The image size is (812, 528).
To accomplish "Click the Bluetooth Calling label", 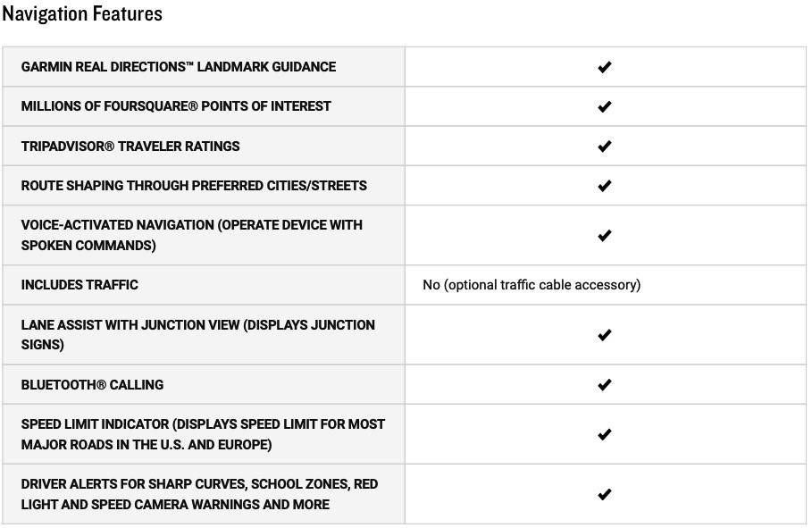I will [x=92, y=384].
